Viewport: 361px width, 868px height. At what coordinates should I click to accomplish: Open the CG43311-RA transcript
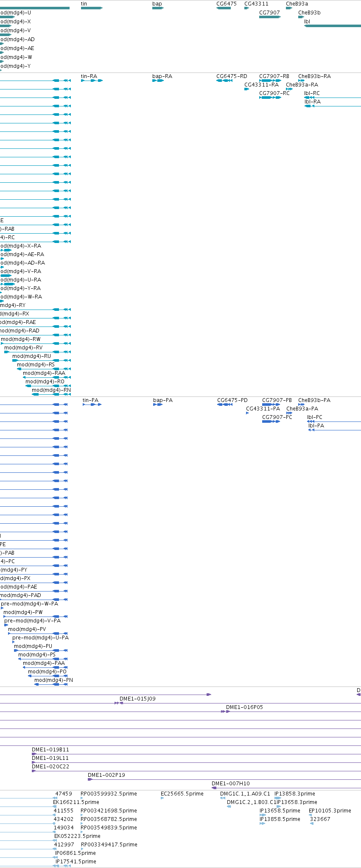click(246, 89)
